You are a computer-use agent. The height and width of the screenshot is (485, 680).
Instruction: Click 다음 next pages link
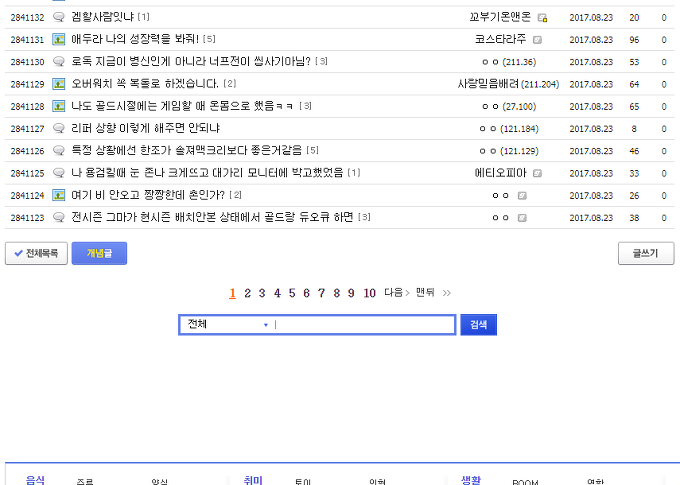tap(397, 293)
